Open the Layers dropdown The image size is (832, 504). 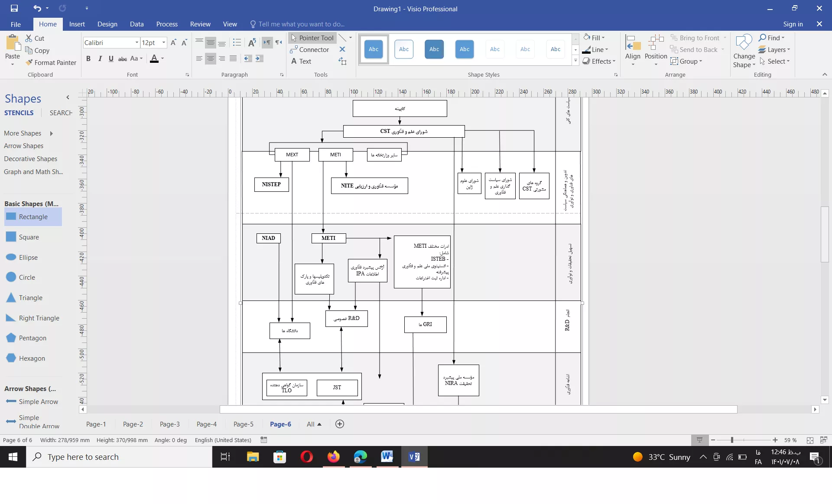(x=774, y=49)
